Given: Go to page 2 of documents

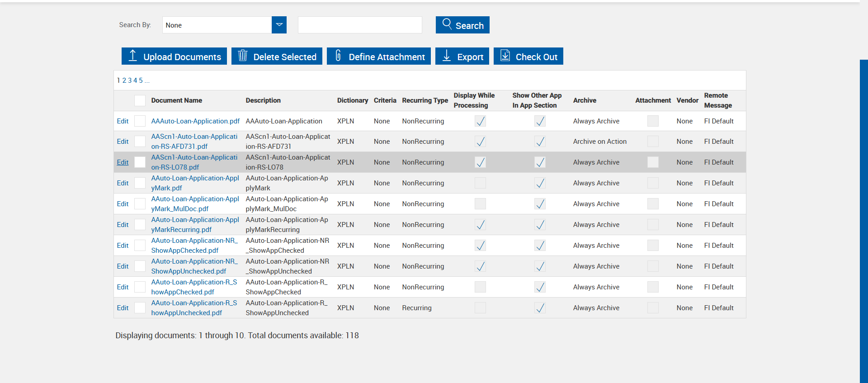Looking at the screenshot, I should click(124, 80).
